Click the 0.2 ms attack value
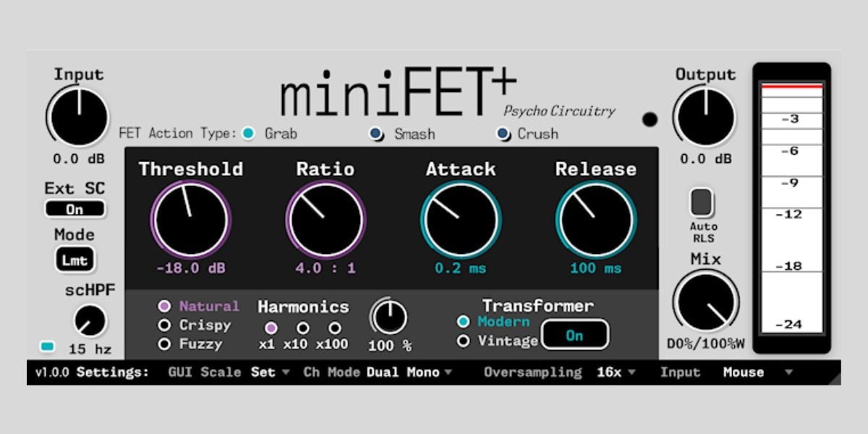 [x=461, y=268]
